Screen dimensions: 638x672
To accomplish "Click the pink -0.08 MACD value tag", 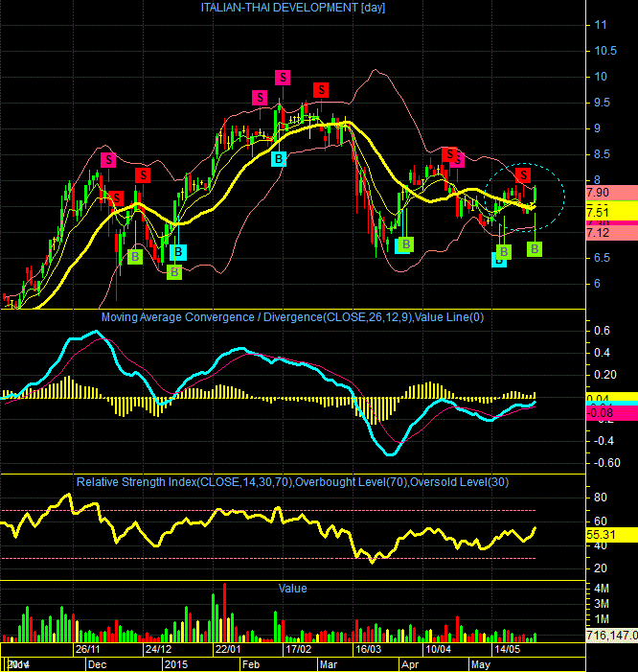I will pyautogui.click(x=611, y=413).
